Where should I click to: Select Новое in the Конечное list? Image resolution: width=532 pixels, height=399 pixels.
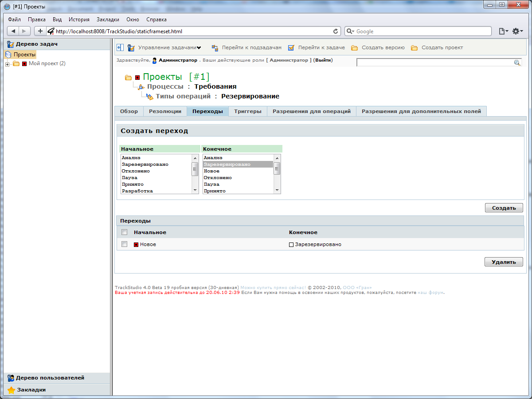coord(238,171)
